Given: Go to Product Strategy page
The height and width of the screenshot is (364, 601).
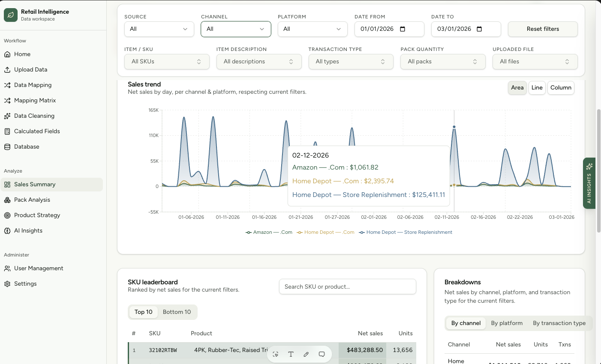Looking at the screenshot, I should 51,215.
